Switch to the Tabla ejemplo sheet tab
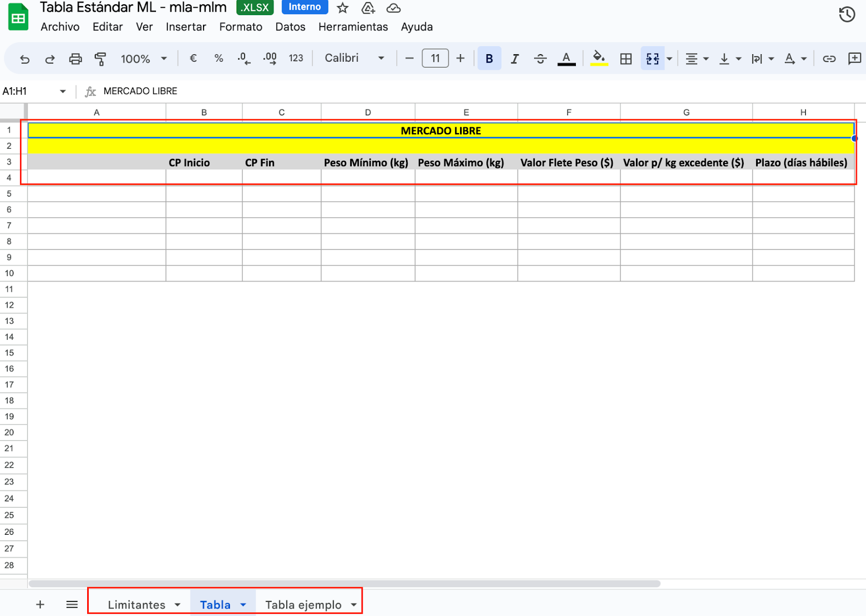This screenshot has width=866, height=616. click(303, 605)
